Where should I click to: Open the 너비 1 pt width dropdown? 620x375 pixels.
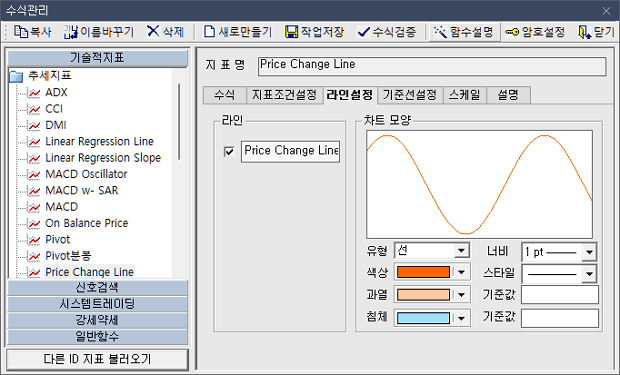coord(589,252)
